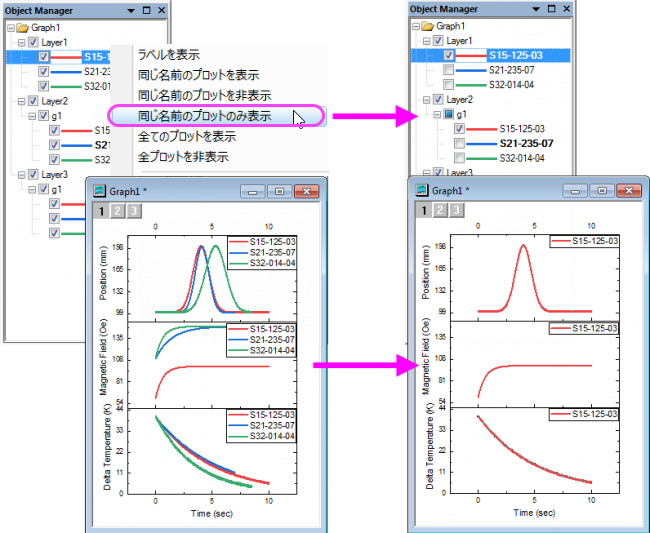Uncheck Layer1 checkbox in left Object Manager
The height and width of the screenshot is (533, 650).
(x=33, y=42)
